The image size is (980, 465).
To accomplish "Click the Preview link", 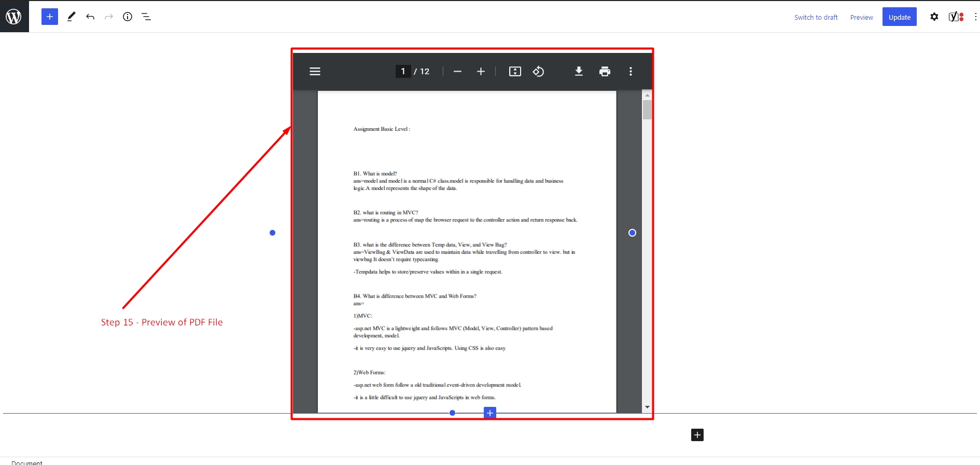I will point(862,17).
